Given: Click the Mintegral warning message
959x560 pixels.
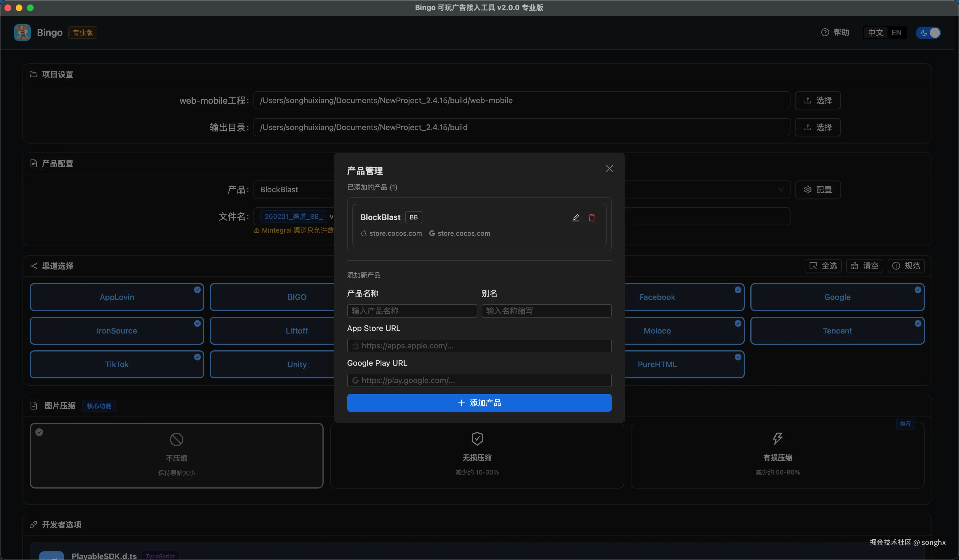Looking at the screenshot, I should 294,230.
